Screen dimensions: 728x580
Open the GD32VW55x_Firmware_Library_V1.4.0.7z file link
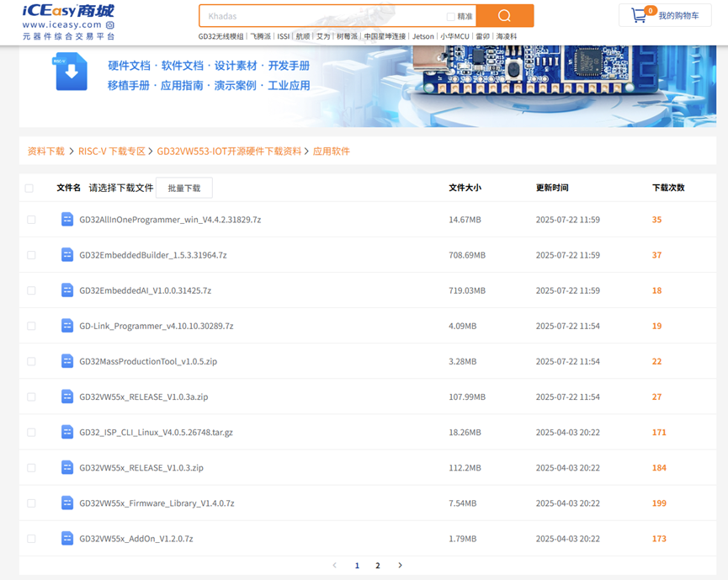coord(157,503)
